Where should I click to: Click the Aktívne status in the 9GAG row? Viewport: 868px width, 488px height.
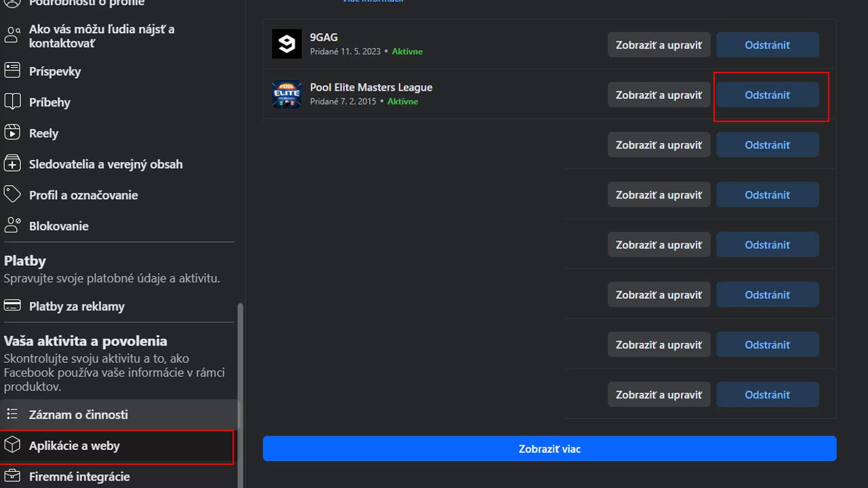point(407,52)
